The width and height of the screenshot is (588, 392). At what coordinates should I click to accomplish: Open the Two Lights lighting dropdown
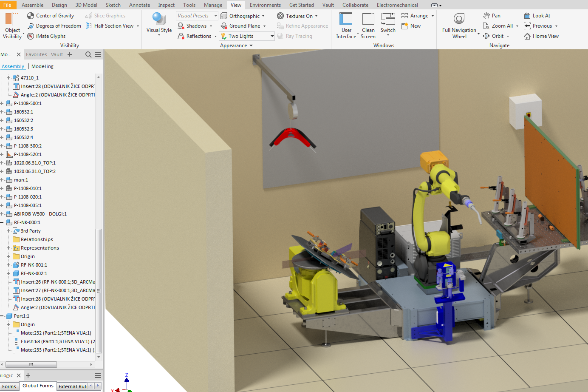tap(272, 36)
